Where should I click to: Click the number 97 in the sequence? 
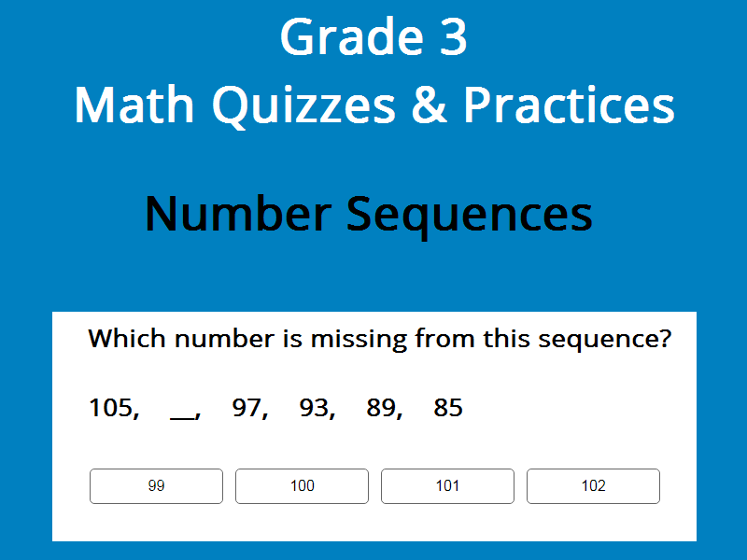coord(248,408)
